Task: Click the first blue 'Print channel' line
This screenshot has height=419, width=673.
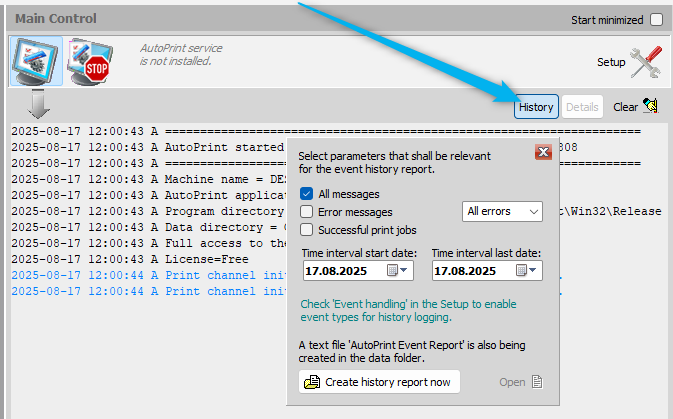Action: tap(149, 275)
